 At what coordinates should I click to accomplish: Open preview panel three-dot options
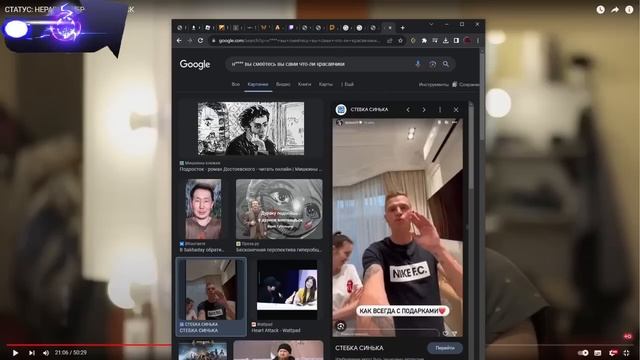tap(440, 109)
